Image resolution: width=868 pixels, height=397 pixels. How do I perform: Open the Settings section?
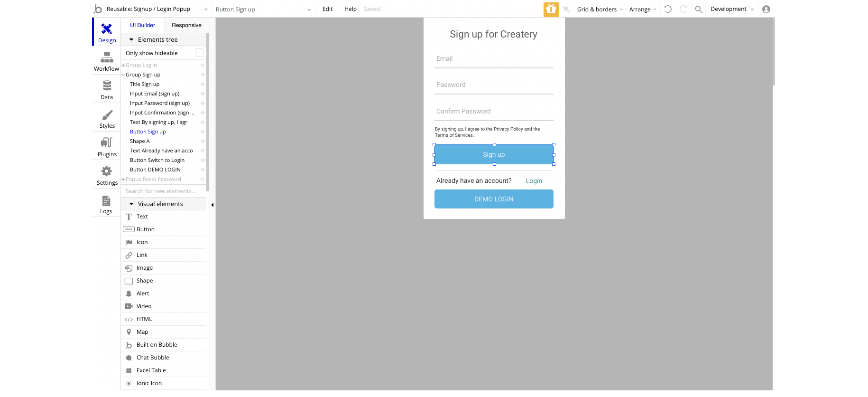click(107, 176)
